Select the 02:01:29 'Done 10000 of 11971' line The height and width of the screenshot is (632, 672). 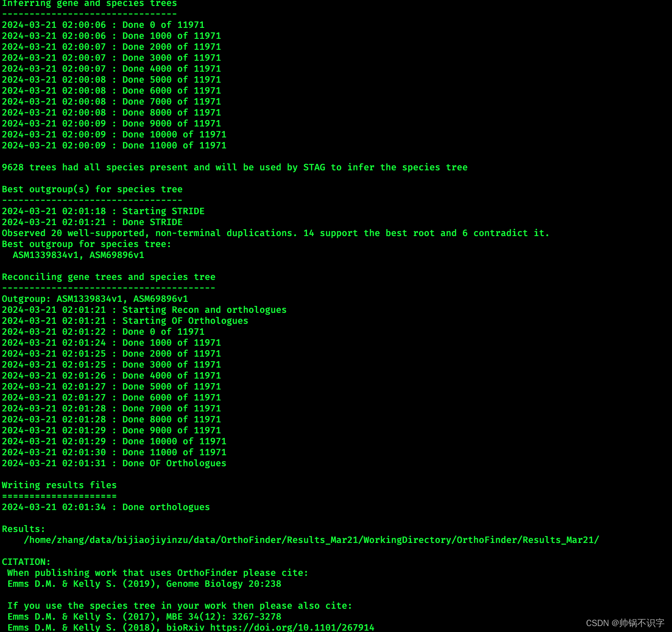pos(114,442)
